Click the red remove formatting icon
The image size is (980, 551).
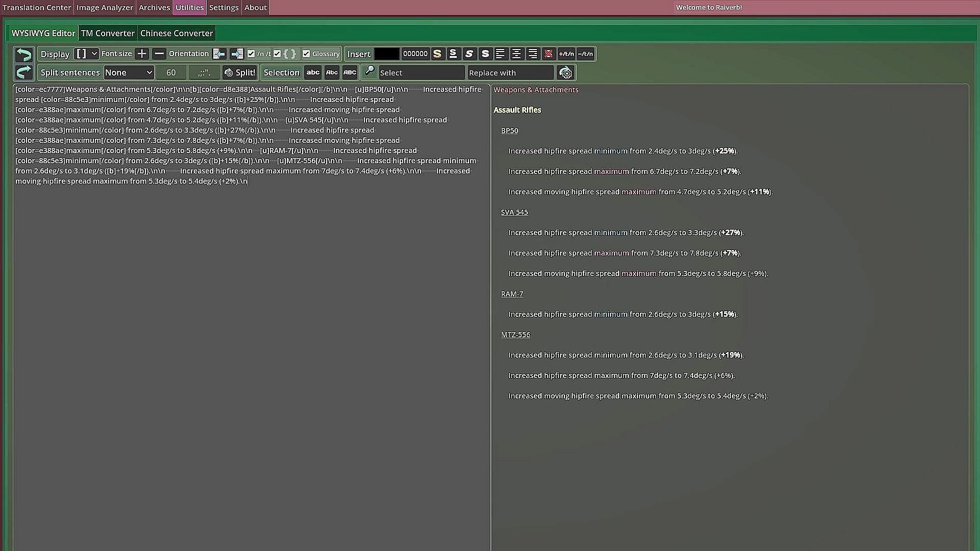click(x=549, y=54)
